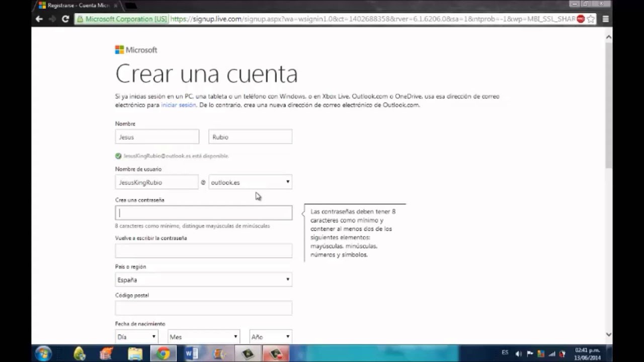The image size is (644, 362).
Task: Open the Mes birth date dropdown
Action: (203, 337)
